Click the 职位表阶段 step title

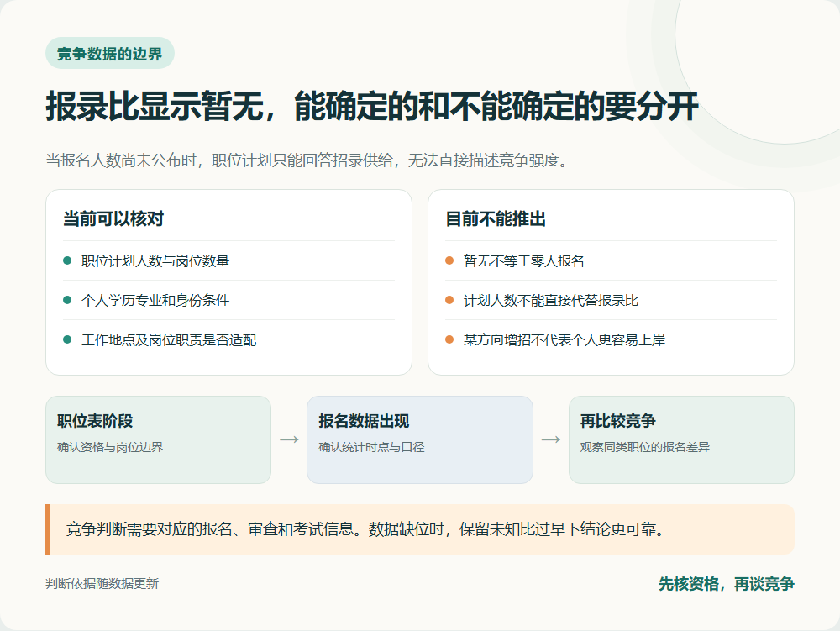tap(95, 421)
